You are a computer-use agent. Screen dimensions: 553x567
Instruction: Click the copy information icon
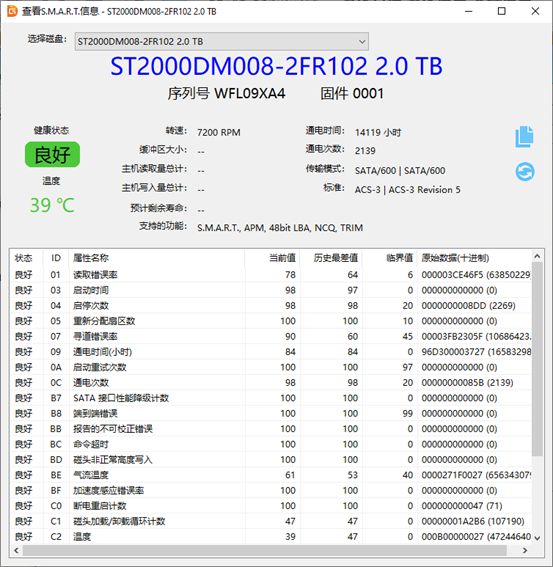pyautogui.click(x=524, y=137)
